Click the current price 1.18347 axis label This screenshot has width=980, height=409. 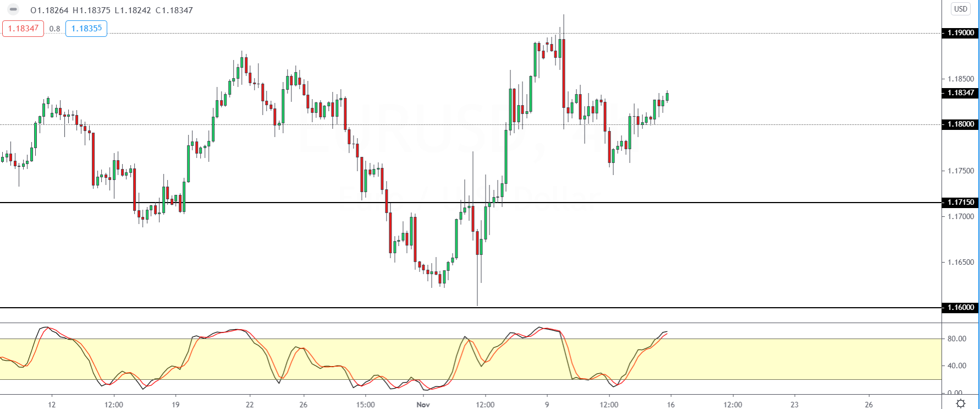(960, 93)
